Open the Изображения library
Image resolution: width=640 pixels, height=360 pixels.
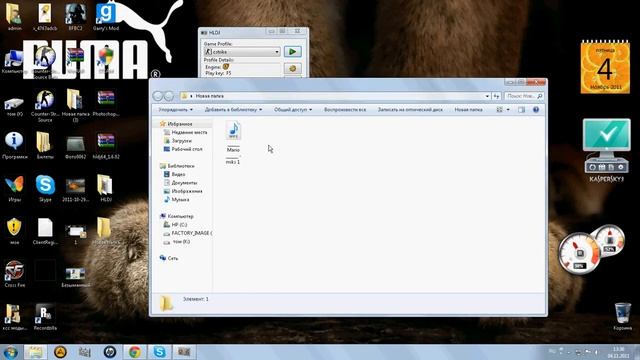tap(187, 191)
